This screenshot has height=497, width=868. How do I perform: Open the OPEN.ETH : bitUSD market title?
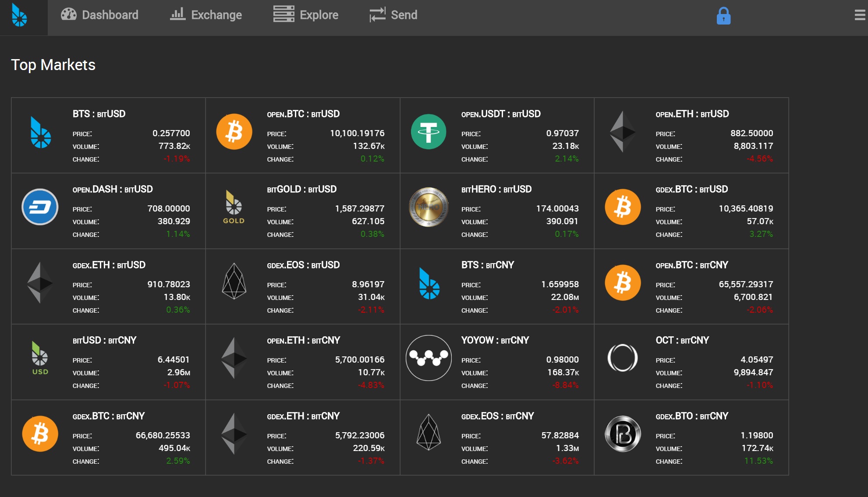(x=692, y=114)
